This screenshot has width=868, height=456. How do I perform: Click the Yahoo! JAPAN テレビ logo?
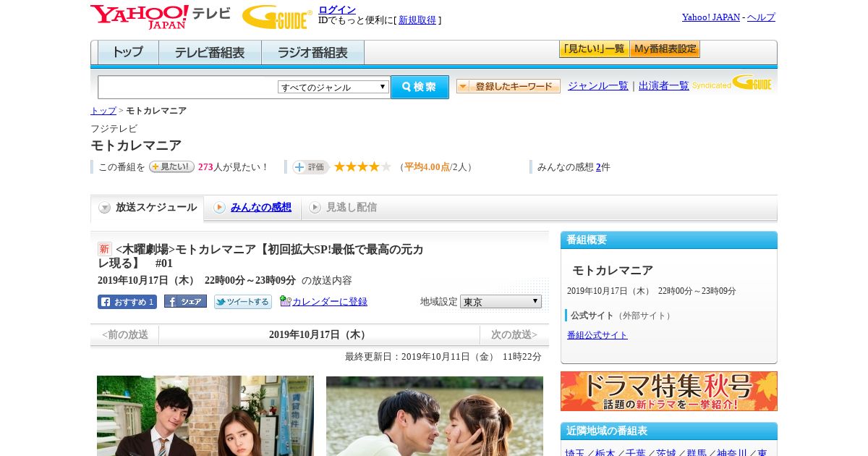click(161, 16)
